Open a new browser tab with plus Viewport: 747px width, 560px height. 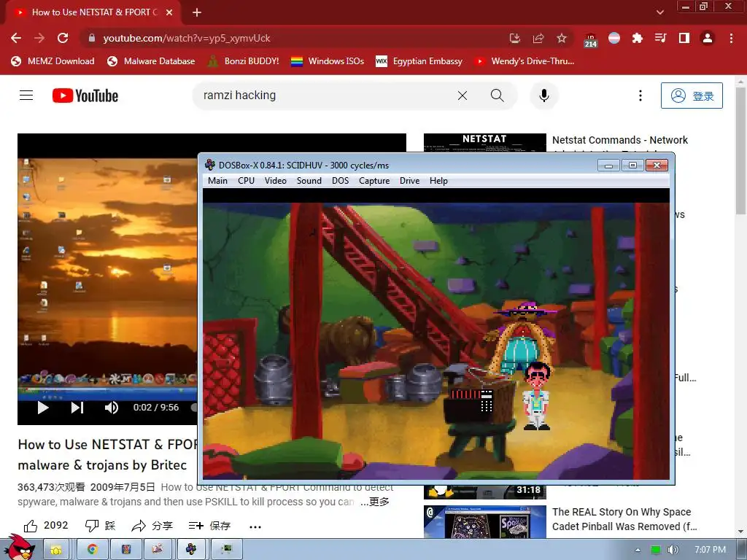(x=197, y=12)
